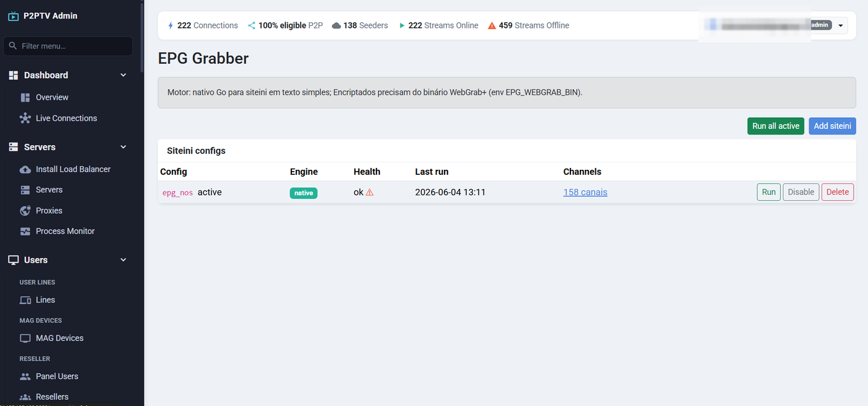Open Overview in the sidebar
Screen dimensions: 868x406
click(x=52, y=97)
